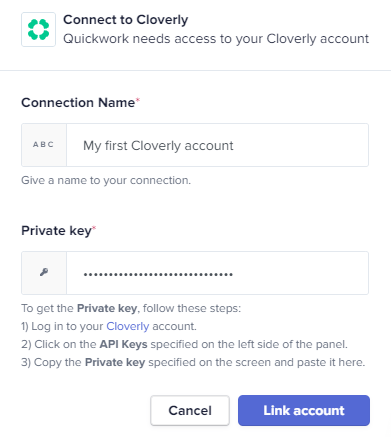This screenshot has width=391, height=437.
Task: Open the Cloverly hyperlink in the instructions
Action: (128, 326)
